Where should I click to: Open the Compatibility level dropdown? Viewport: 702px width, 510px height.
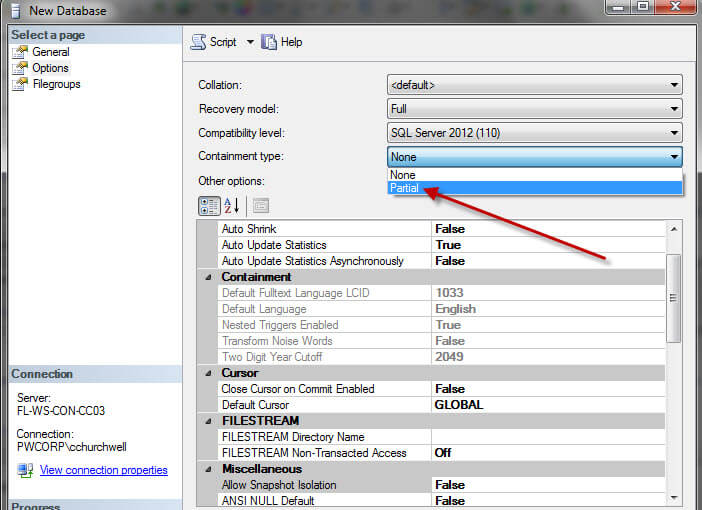coord(535,133)
